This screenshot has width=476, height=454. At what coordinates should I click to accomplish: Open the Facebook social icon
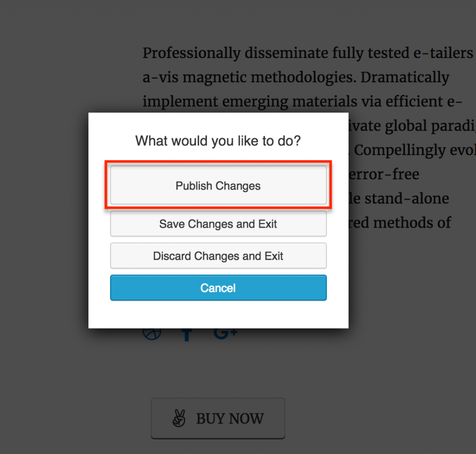[187, 335]
